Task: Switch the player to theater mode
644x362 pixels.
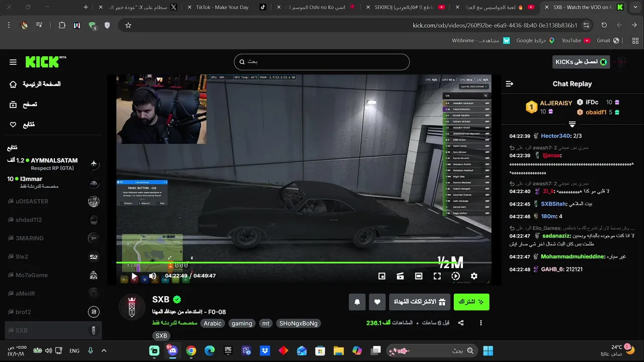Action: pyautogui.click(x=419, y=276)
